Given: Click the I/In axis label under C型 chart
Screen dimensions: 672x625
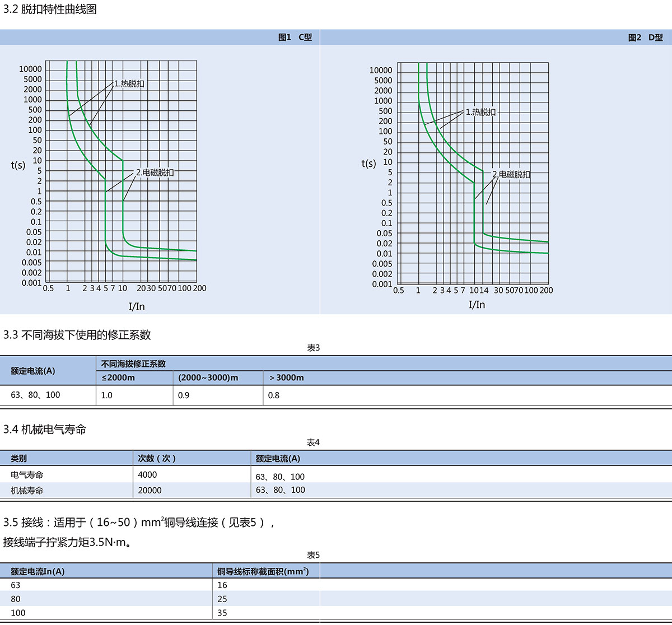Looking at the screenshot, I should click(x=137, y=306).
